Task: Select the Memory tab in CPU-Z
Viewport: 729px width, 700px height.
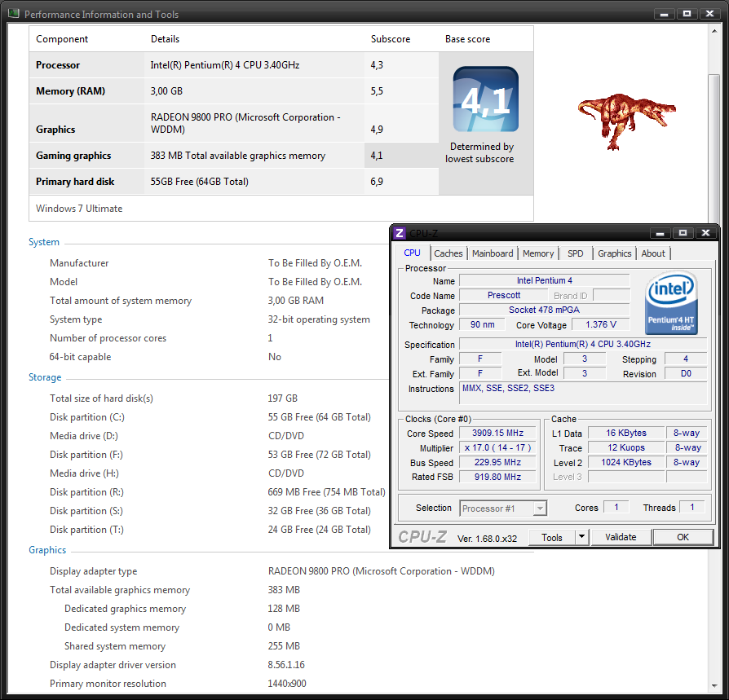Action: coord(538,253)
